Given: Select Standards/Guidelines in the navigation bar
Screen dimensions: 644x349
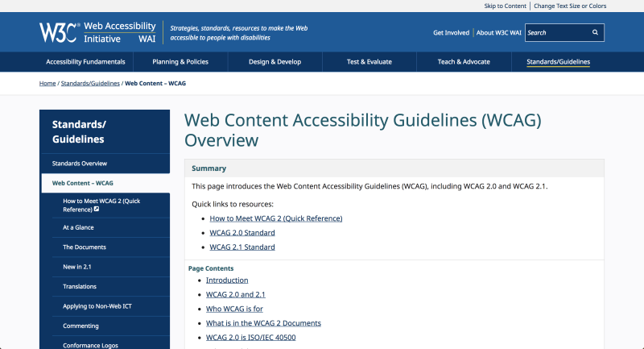Looking at the screenshot, I should [x=558, y=62].
